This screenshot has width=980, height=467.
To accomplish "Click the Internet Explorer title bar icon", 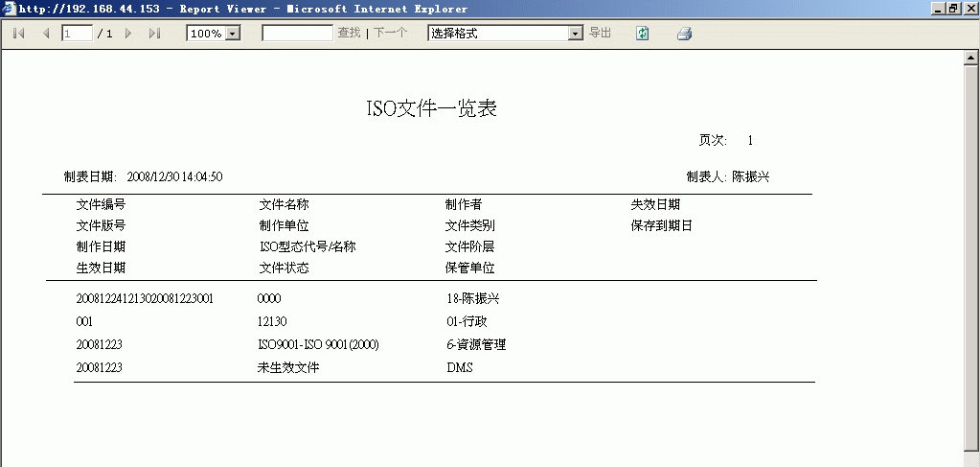I will [9, 9].
